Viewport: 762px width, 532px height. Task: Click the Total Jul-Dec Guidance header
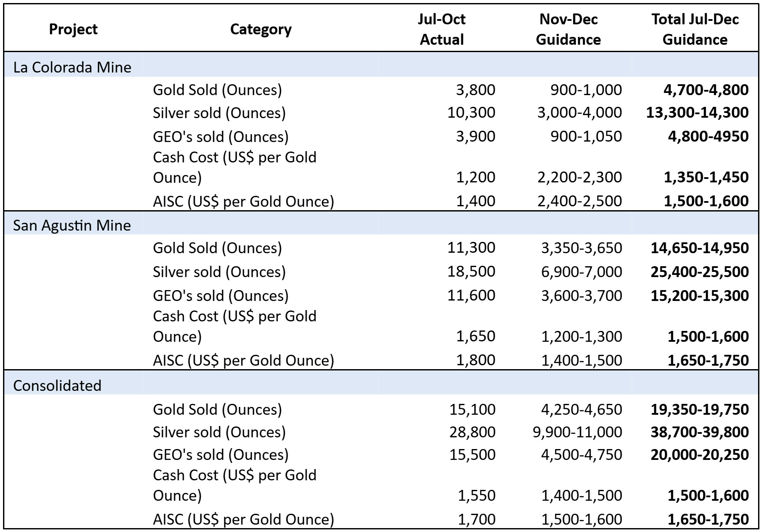(695, 29)
